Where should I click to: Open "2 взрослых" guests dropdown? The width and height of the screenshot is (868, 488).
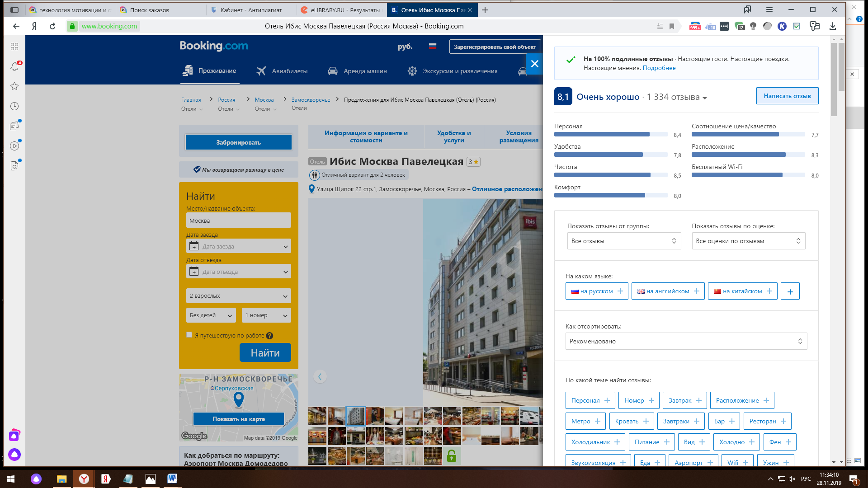238,296
